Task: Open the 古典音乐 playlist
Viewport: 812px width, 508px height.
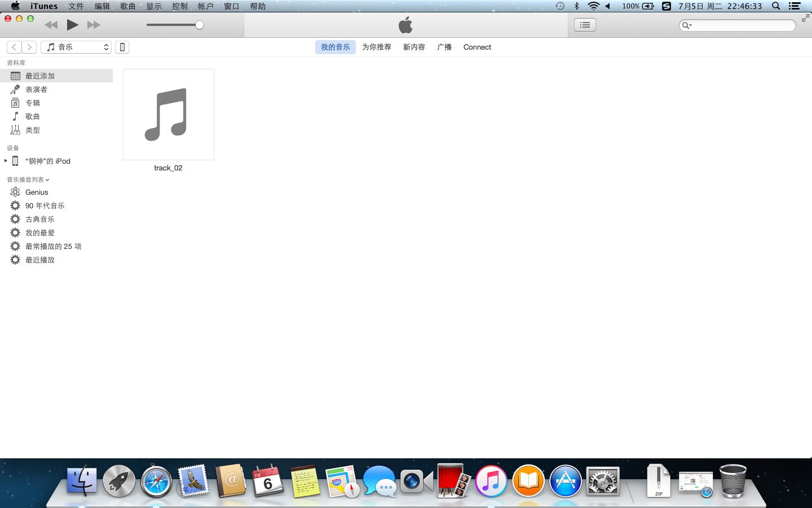Action: pyautogui.click(x=56, y=219)
